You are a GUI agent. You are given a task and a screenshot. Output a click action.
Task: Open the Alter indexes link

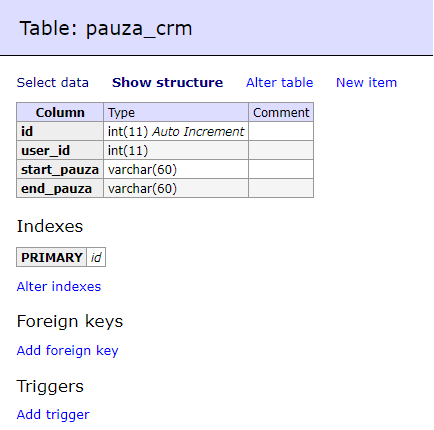(59, 286)
